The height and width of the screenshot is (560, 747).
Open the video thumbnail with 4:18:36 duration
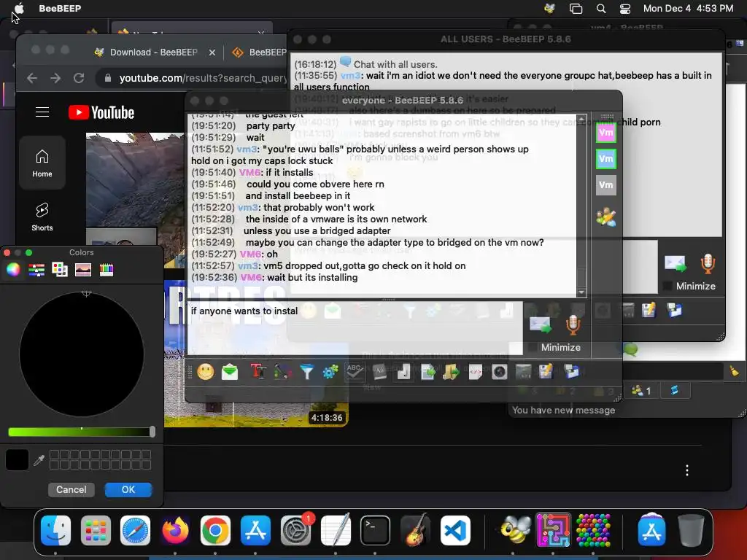click(256, 352)
